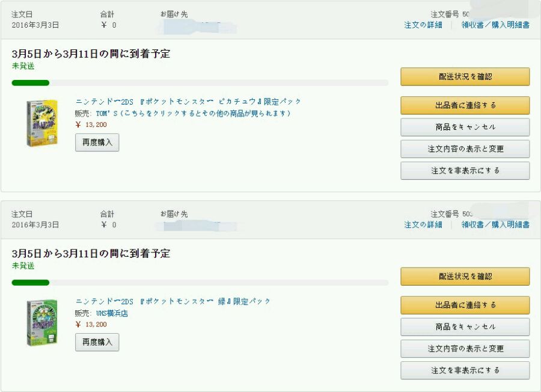
Task: Open 注文内容の表示と変更 for the Green (緑) pack order
Action: pyautogui.click(x=465, y=348)
